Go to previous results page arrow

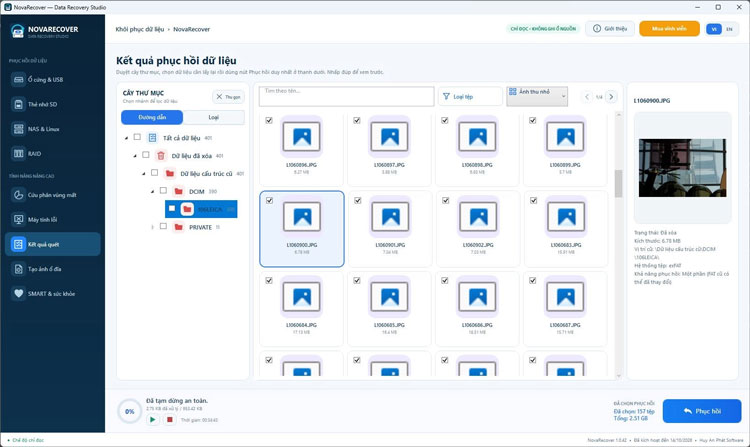click(x=587, y=97)
